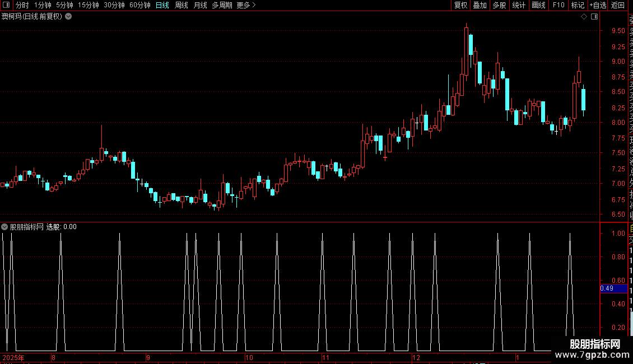Expand the 更多 timeframe options

pyautogui.click(x=246, y=5)
